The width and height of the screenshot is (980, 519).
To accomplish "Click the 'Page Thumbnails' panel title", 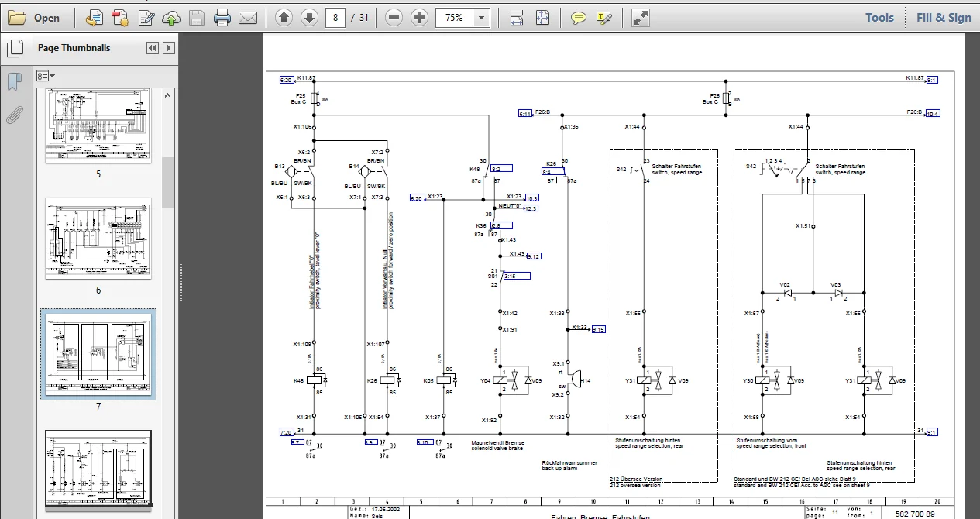I will [x=74, y=48].
